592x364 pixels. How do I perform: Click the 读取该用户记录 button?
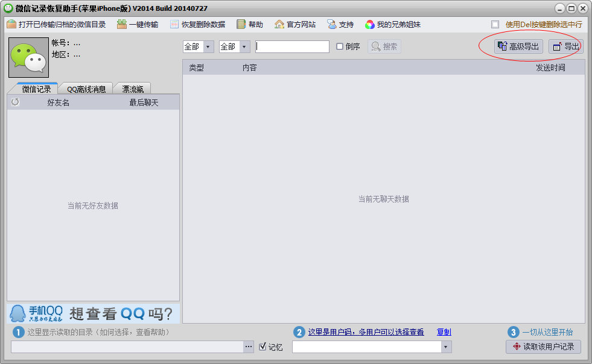tap(543, 347)
